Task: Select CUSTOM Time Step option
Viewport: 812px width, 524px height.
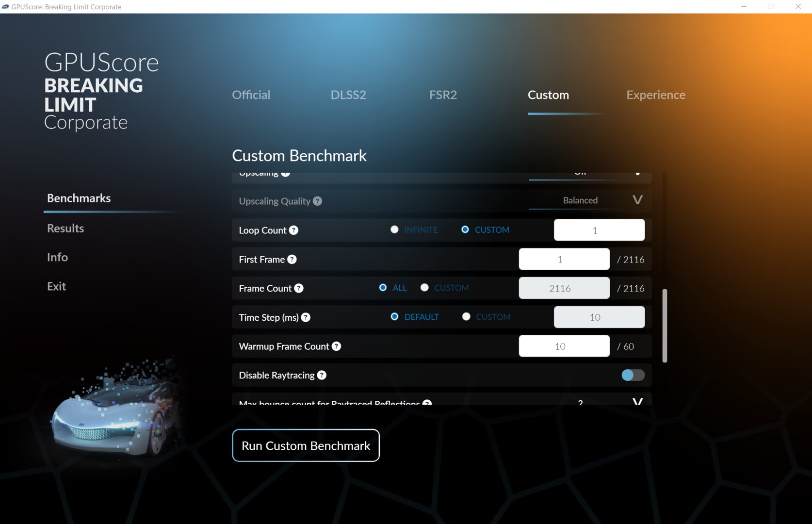Action: click(466, 317)
